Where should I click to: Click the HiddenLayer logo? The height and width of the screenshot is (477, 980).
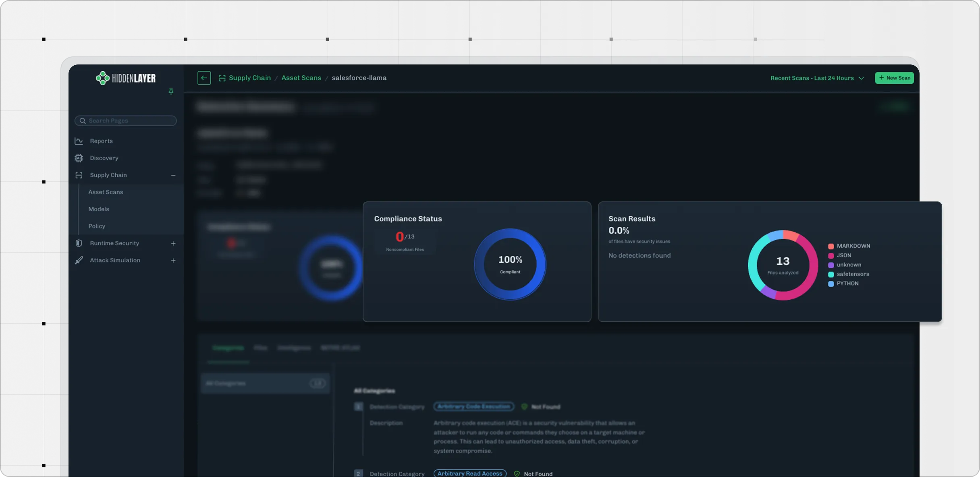click(125, 78)
